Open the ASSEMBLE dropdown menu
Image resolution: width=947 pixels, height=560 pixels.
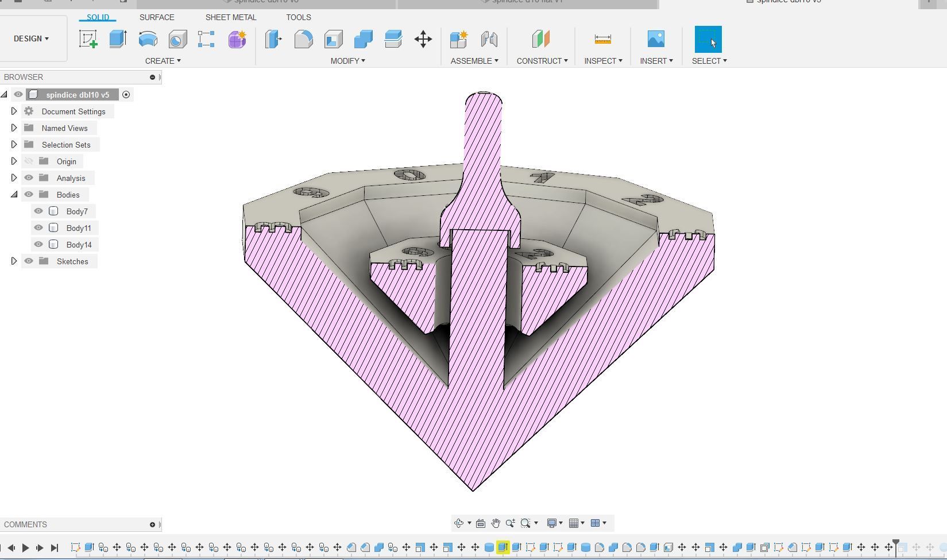[x=474, y=61]
